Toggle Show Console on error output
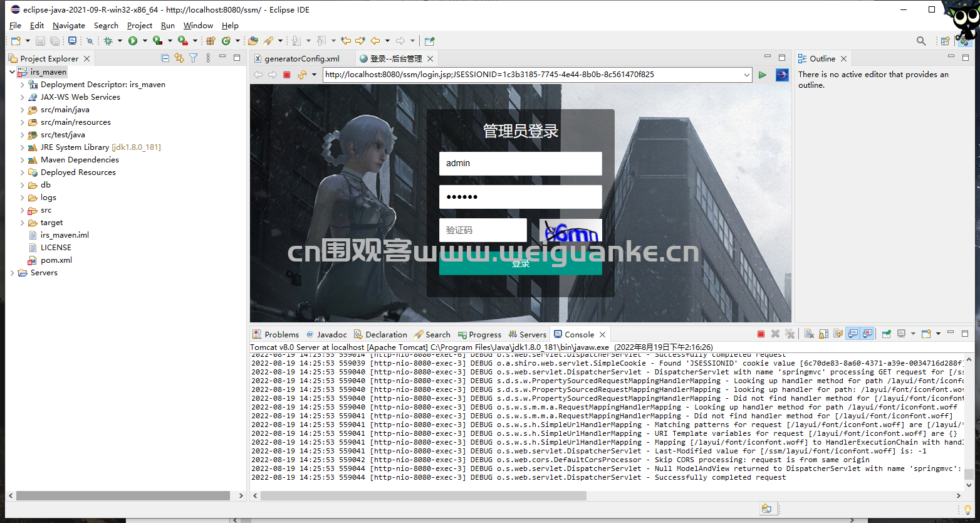 867,334
